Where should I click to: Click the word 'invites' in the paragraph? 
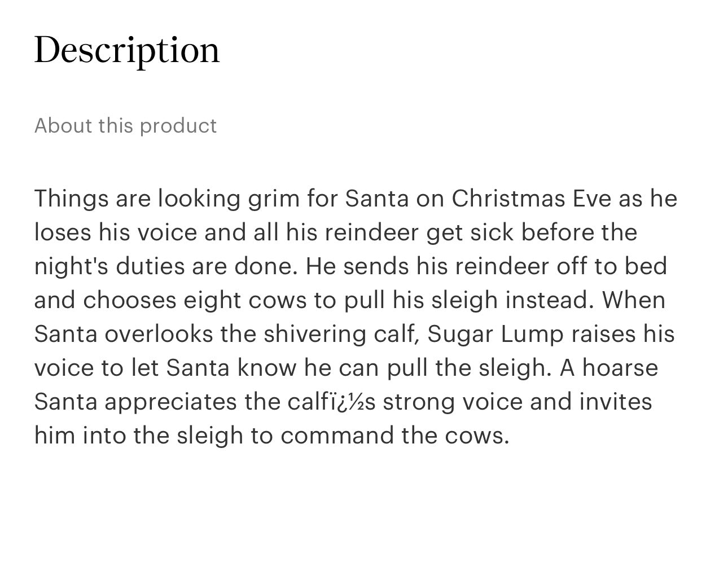616,402
